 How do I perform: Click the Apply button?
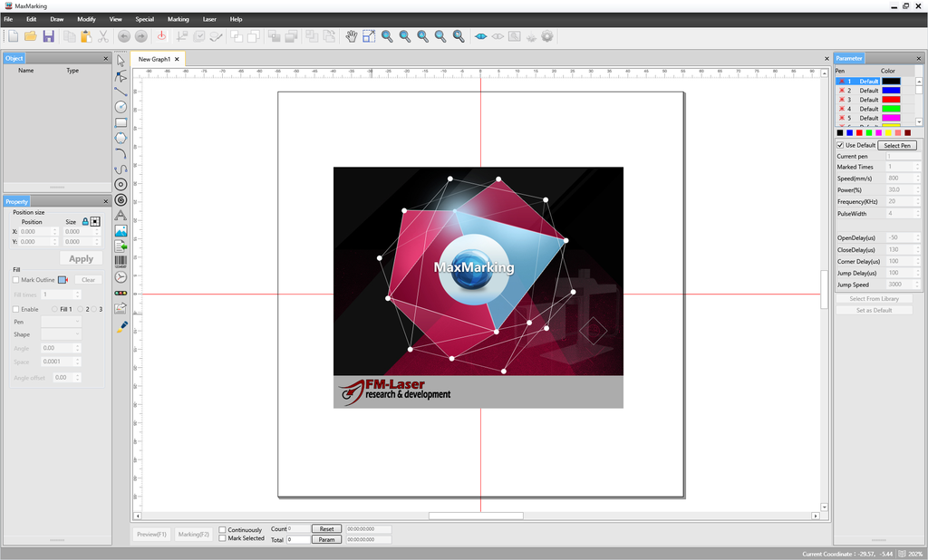(81, 258)
